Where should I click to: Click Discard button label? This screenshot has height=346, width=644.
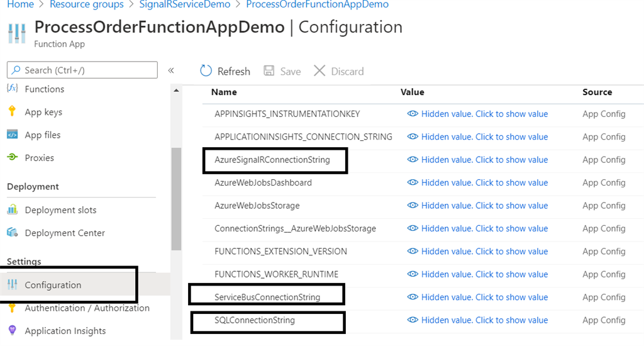[x=347, y=72]
